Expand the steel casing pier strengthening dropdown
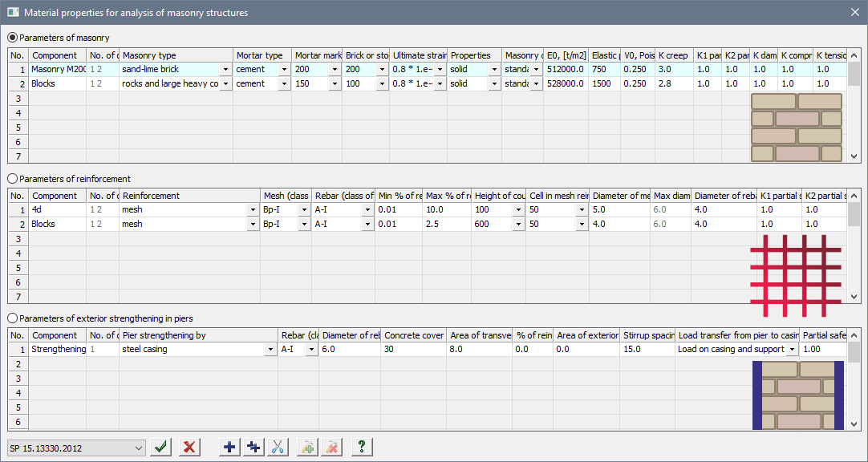The image size is (868, 462). (x=270, y=350)
